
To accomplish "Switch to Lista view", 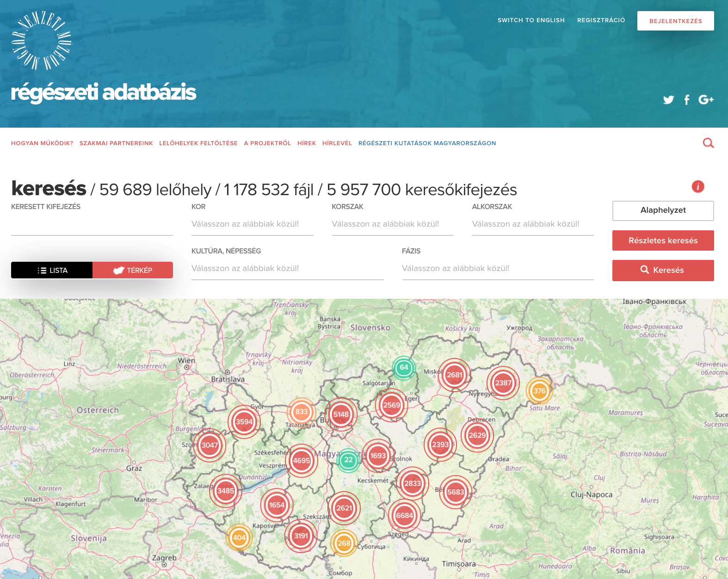I will click(x=52, y=271).
